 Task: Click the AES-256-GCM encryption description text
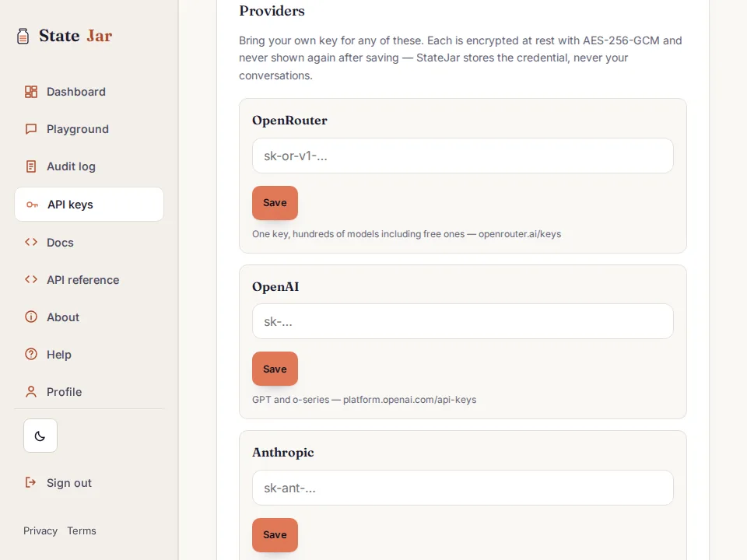[460, 58]
